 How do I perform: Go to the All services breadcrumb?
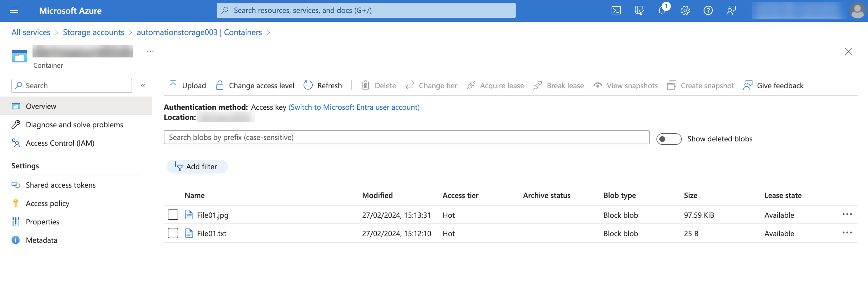click(x=31, y=32)
